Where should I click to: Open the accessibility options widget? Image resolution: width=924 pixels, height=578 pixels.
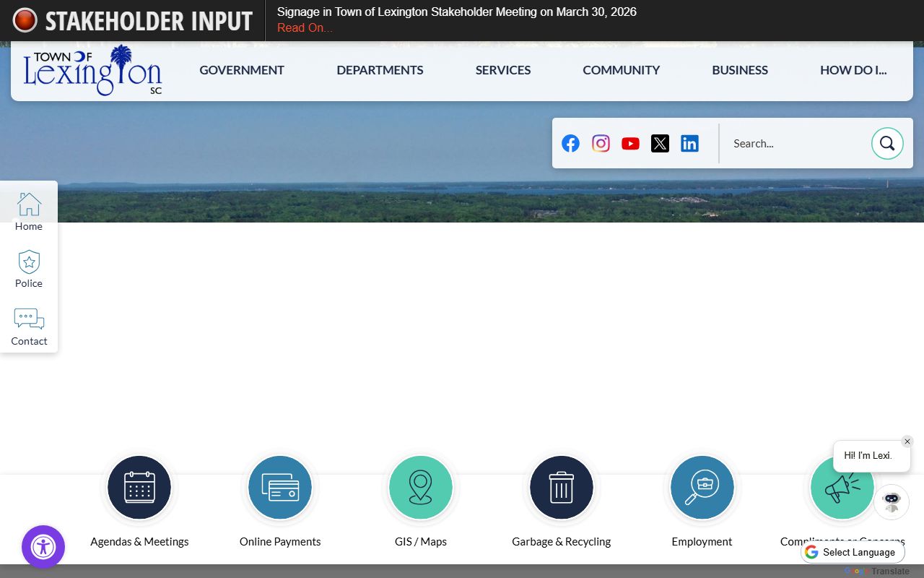coord(43,547)
